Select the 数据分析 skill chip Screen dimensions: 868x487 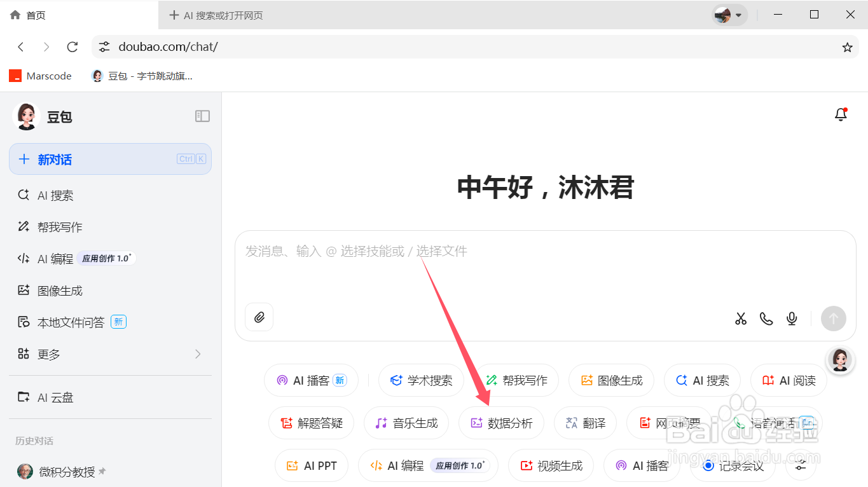[501, 423]
